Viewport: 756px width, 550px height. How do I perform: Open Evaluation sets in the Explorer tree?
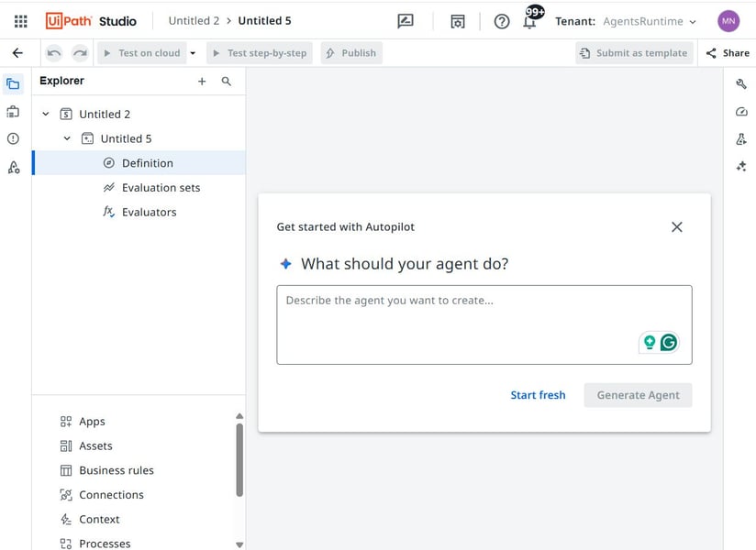139,187
